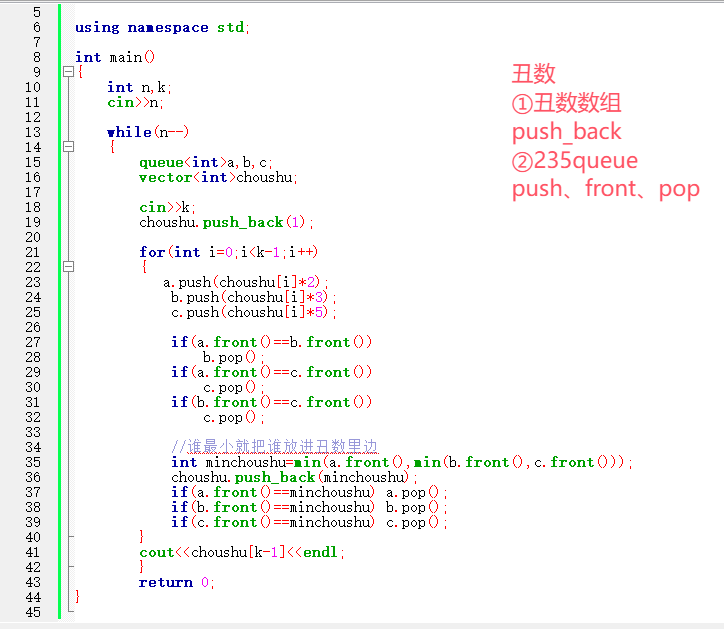724x629 pixels.
Task: Click 'a.push(choushu[i]*2);' line
Action: tap(246, 282)
